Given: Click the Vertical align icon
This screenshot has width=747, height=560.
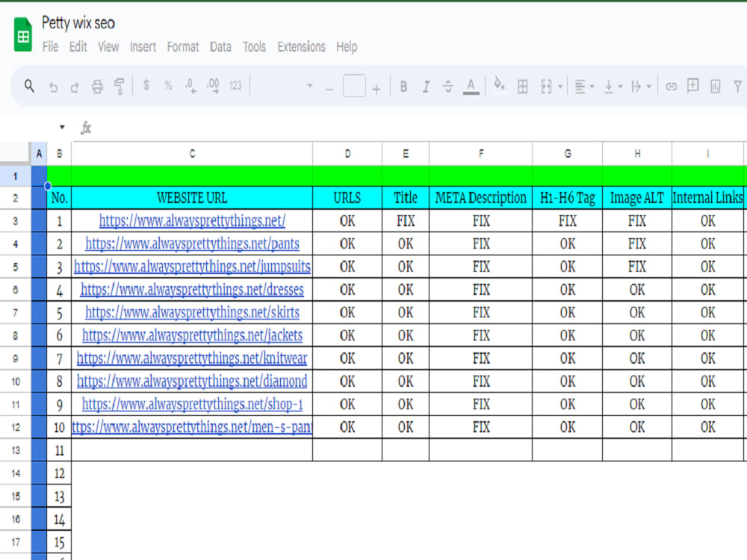Looking at the screenshot, I should coord(608,87).
